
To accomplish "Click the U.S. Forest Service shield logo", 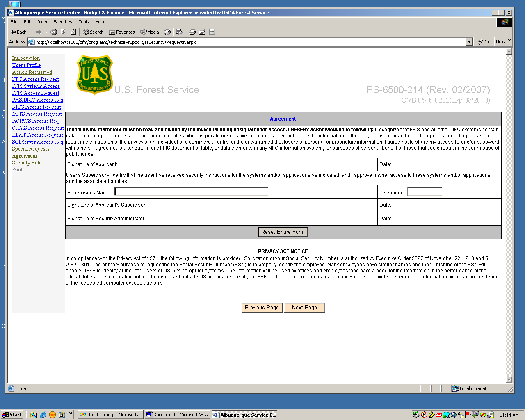I will coord(95,75).
